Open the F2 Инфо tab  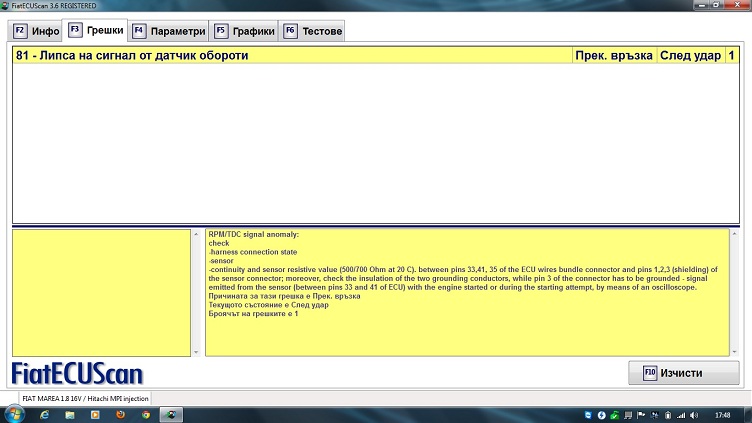37,31
